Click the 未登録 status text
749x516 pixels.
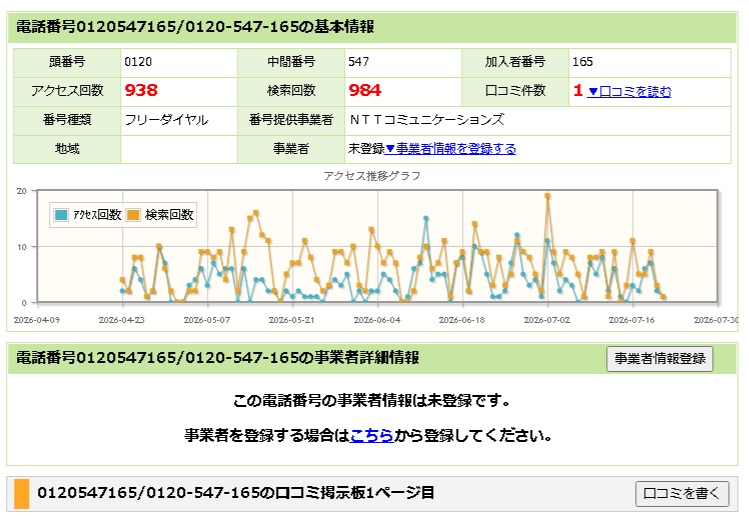click(x=366, y=149)
